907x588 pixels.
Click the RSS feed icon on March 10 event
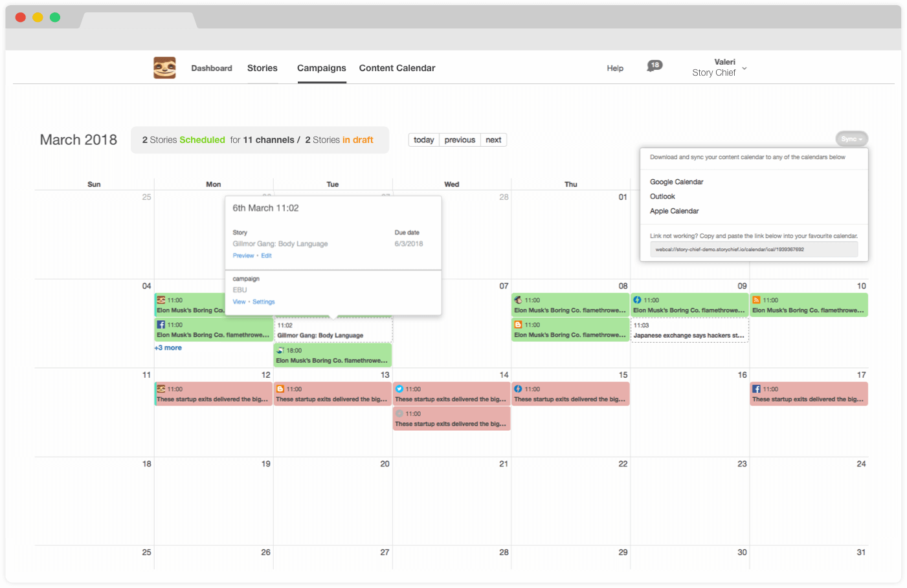tap(757, 299)
